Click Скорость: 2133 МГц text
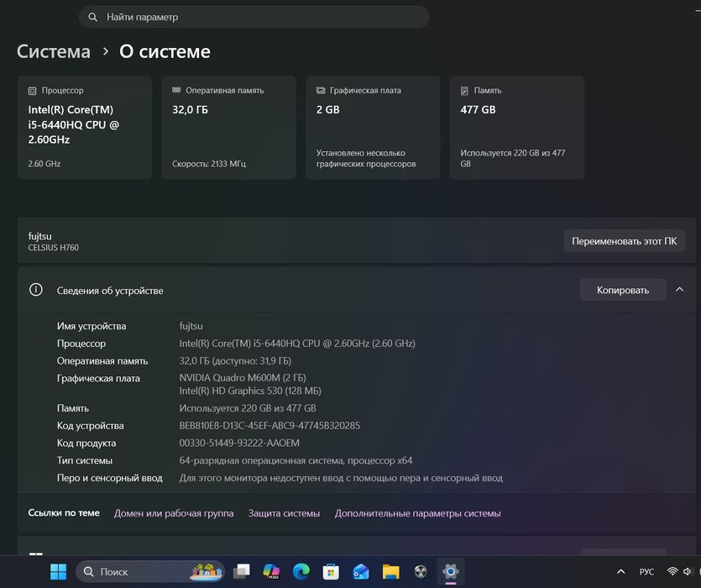Screen dimensions: 701x588 click(209, 164)
